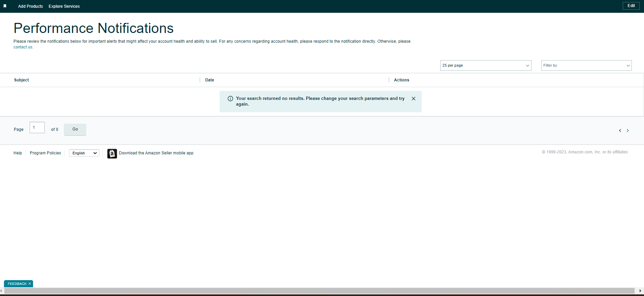The image size is (644, 296).
Task: Click the Go button
Action: tap(75, 129)
